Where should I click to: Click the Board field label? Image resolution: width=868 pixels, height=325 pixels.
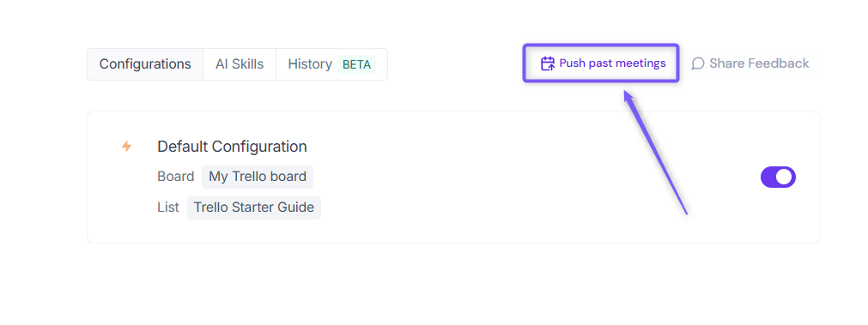point(175,177)
